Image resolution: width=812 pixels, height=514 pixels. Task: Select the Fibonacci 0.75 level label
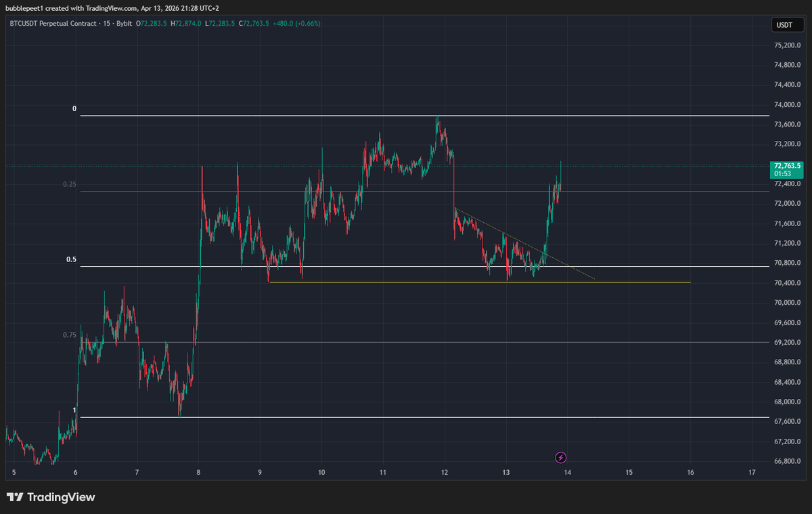70,335
